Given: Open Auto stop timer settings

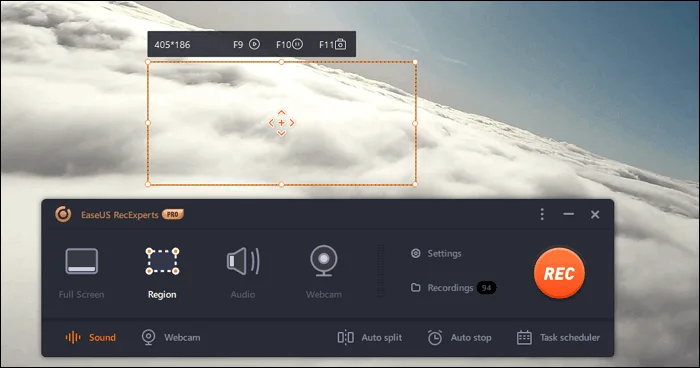Looking at the screenshot, I should (x=459, y=337).
